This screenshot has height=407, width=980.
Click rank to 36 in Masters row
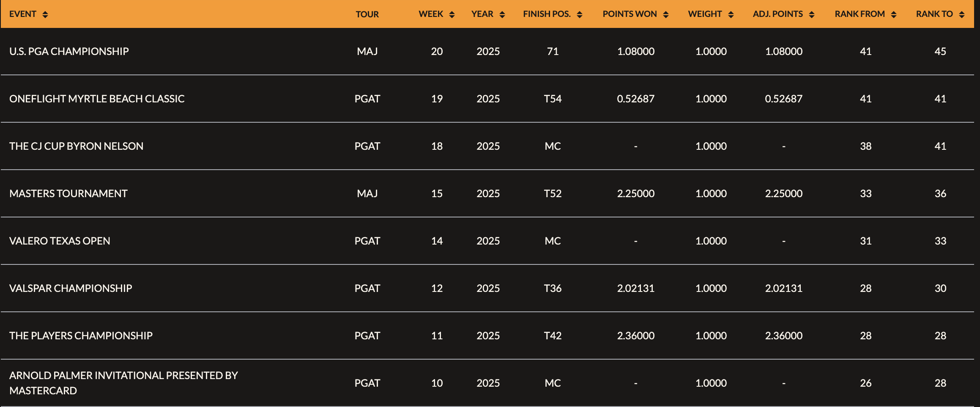tap(940, 193)
